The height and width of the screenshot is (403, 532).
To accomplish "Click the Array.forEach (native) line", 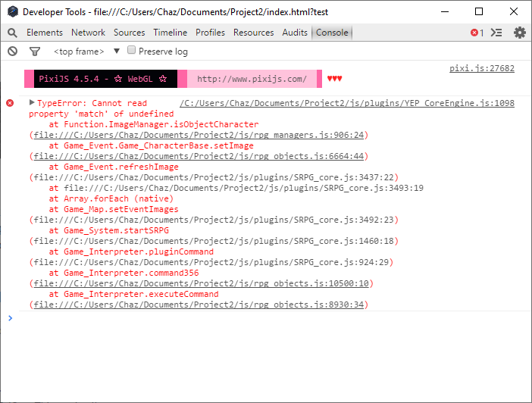I will [x=111, y=198].
